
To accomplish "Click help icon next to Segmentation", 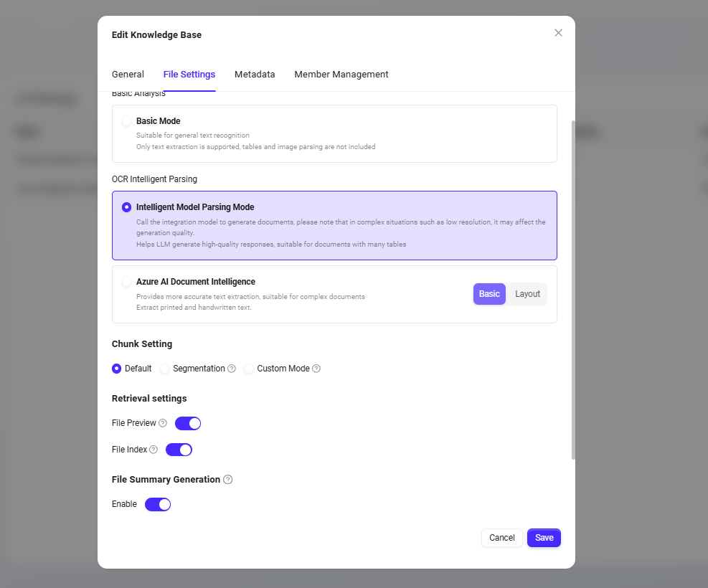I will [x=232, y=369].
